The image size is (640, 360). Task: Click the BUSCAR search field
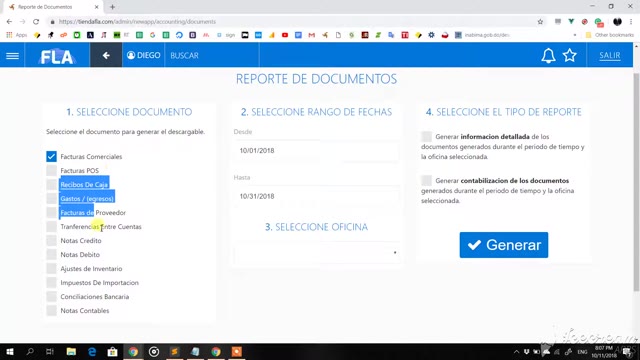[212, 55]
